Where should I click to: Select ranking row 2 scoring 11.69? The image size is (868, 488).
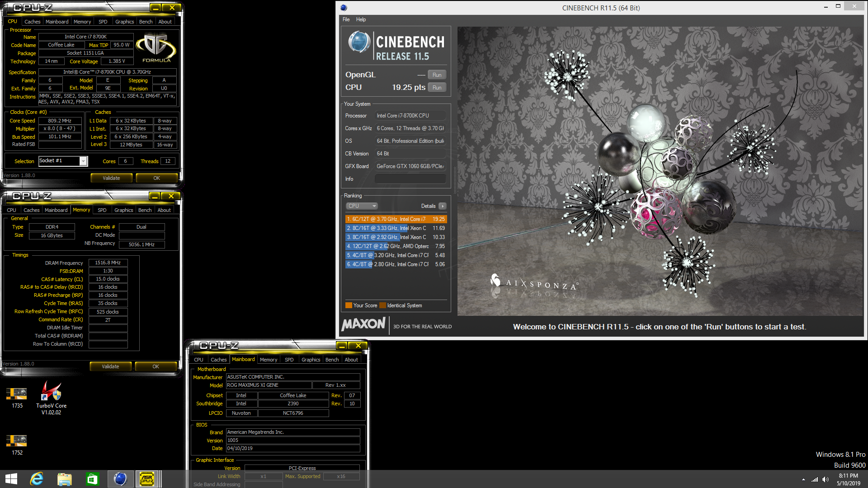tap(396, 228)
